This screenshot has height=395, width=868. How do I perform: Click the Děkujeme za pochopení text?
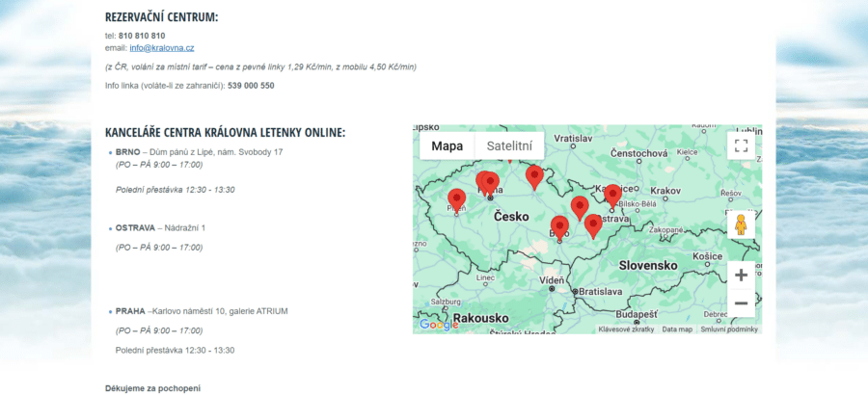(152, 388)
